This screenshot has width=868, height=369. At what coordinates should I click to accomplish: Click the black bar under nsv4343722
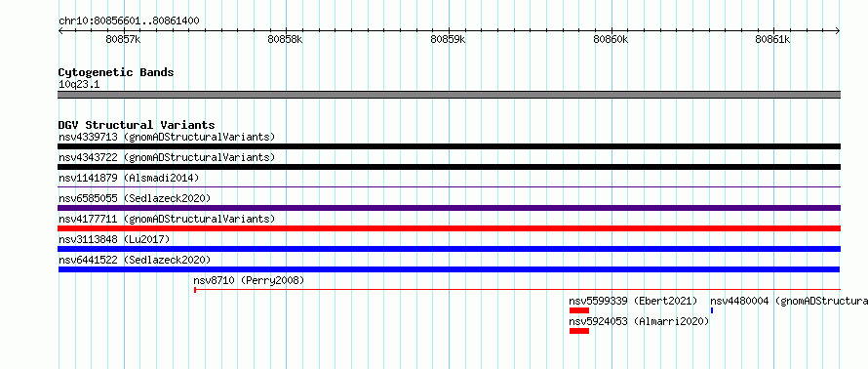tap(449, 167)
